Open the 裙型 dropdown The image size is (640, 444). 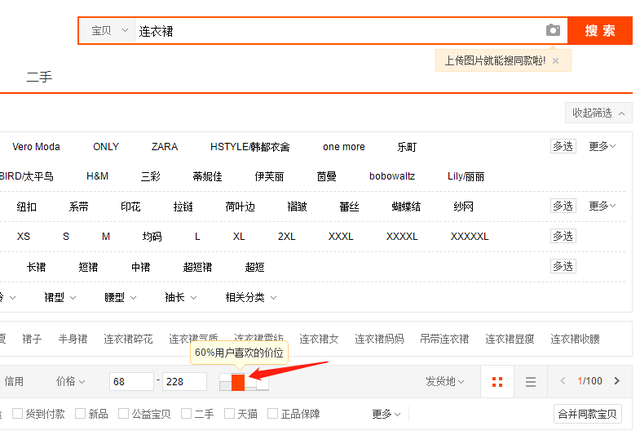[x=60, y=297]
